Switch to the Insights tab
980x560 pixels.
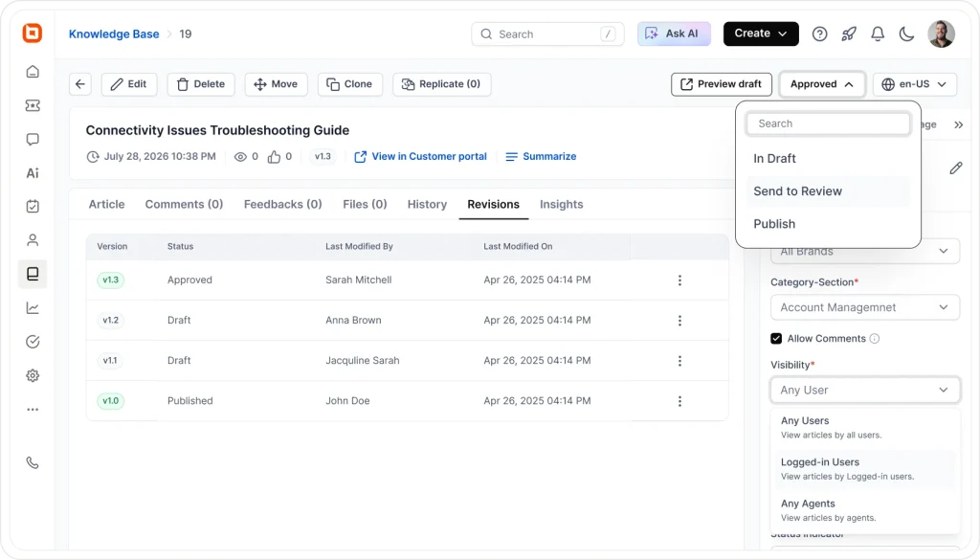click(561, 204)
